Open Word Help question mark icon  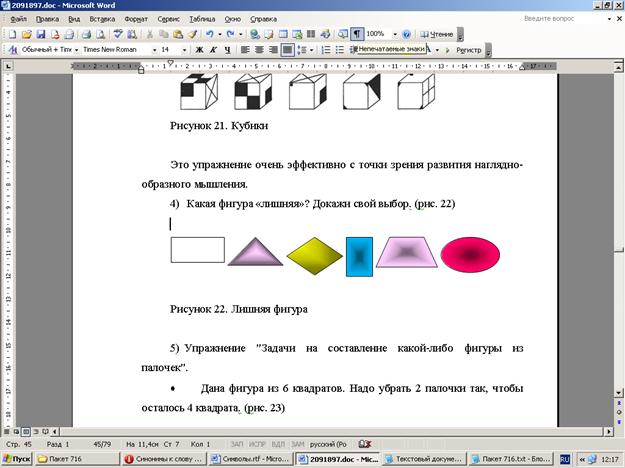[407, 34]
